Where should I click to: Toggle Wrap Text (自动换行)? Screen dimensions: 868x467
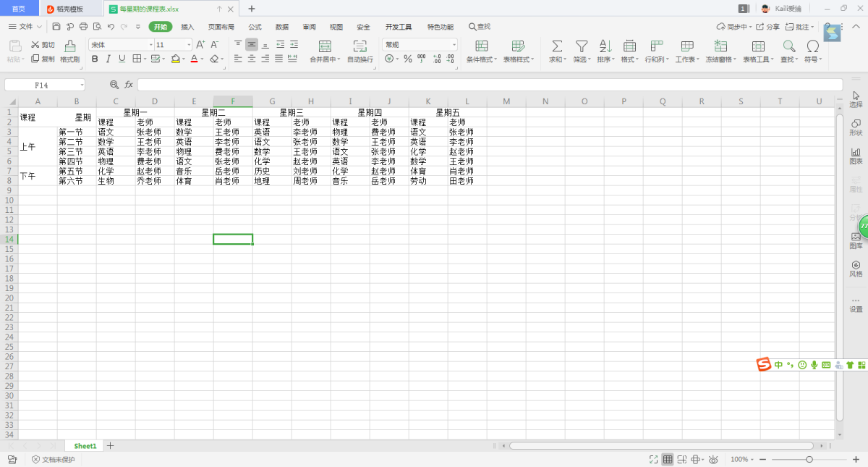359,46
